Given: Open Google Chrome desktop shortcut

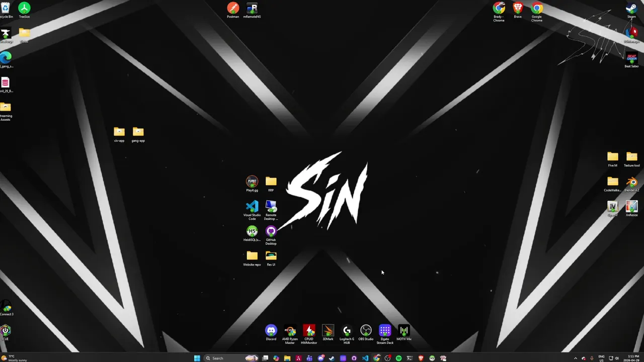Looking at the screenshot, I should [x=537, y=12].
